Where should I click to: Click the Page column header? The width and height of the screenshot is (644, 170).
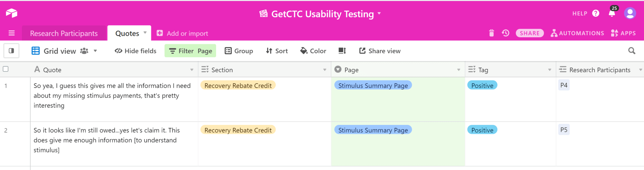click(x=398, y=70)
